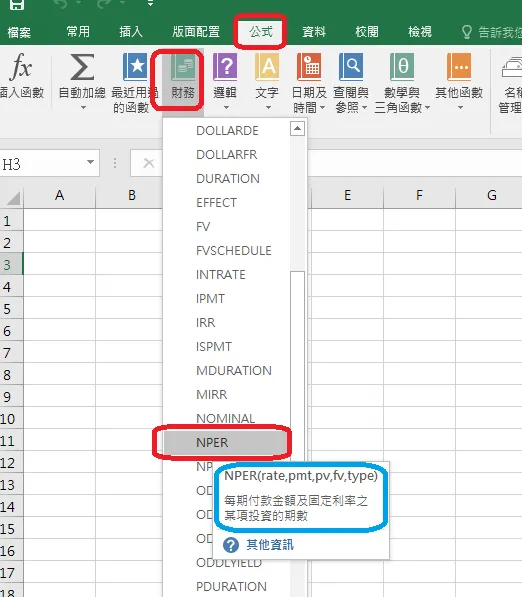Click the 自動加總 AutoSum sigma icon

click(82, 67)
